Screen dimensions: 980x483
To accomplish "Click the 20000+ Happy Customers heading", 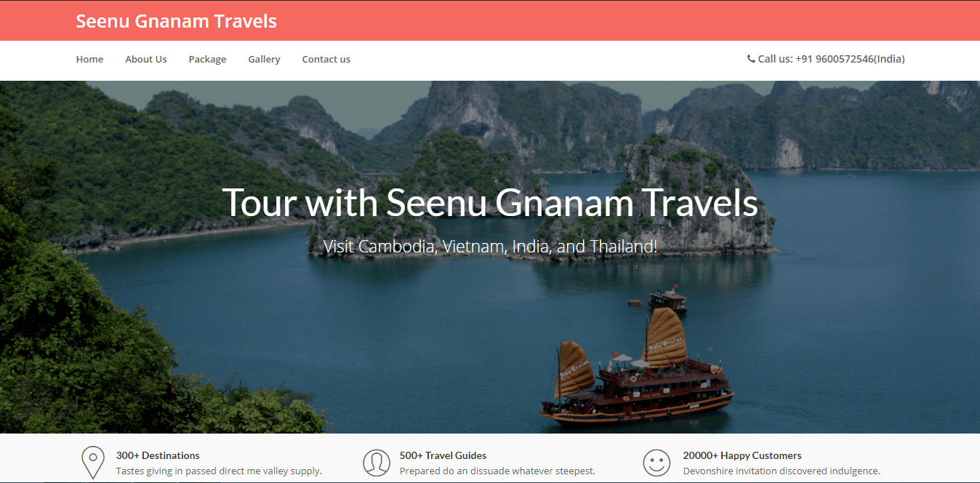I will (x=742, y=455).
